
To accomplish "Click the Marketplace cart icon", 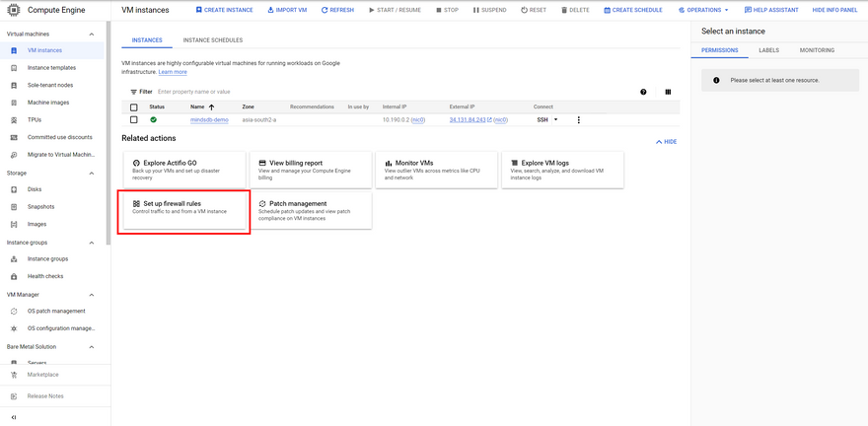I will [14, 375].
